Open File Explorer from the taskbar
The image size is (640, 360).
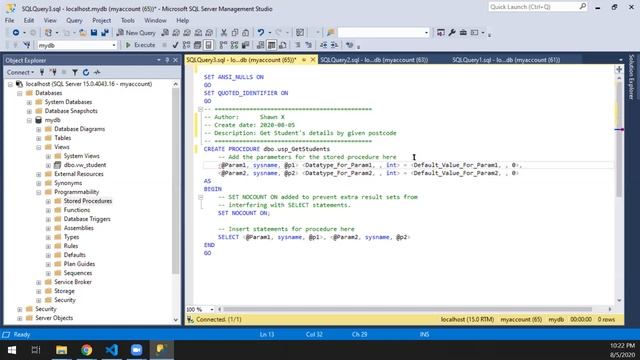click(62, 350)
